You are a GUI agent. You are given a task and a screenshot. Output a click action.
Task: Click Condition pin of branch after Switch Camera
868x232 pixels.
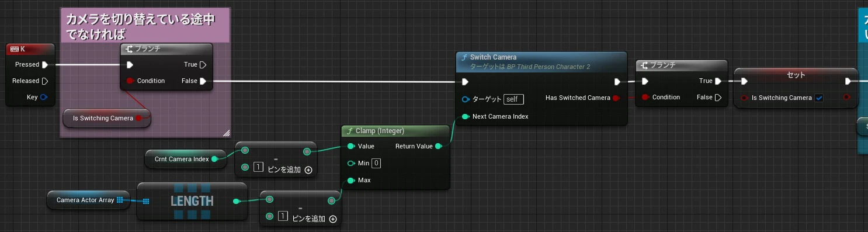645,97
